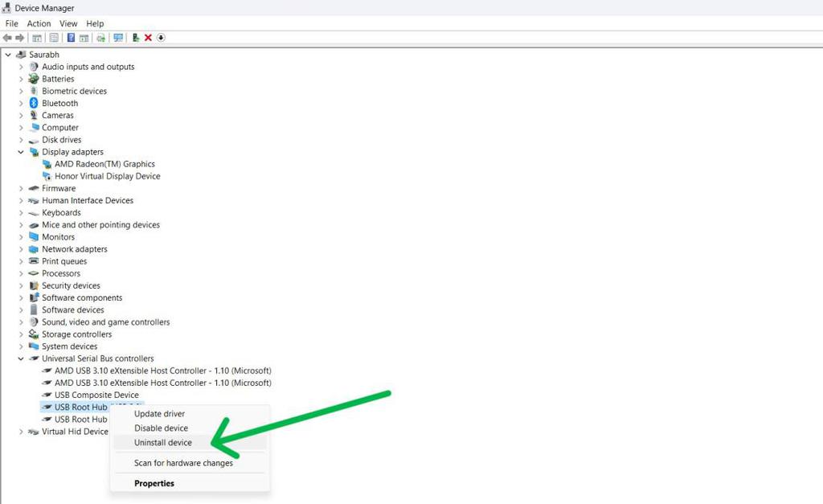Select USB Composite Device entry

point(96,395)
